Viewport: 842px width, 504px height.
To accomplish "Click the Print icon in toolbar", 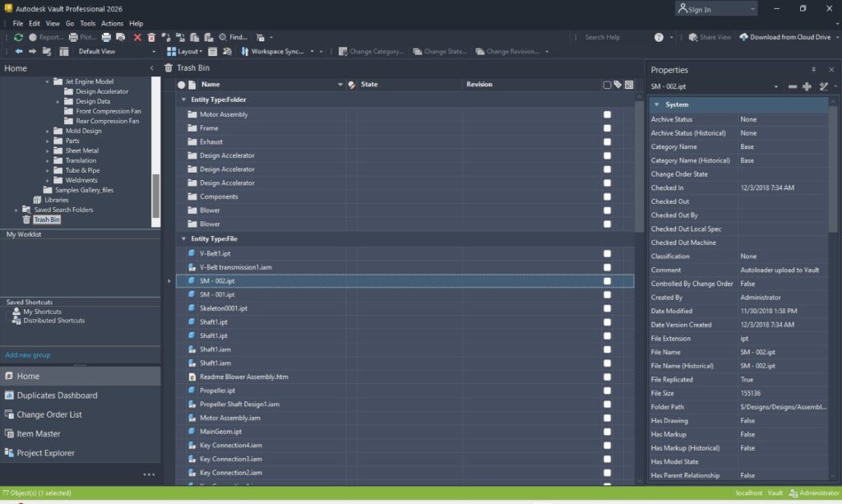I will 107,37.
